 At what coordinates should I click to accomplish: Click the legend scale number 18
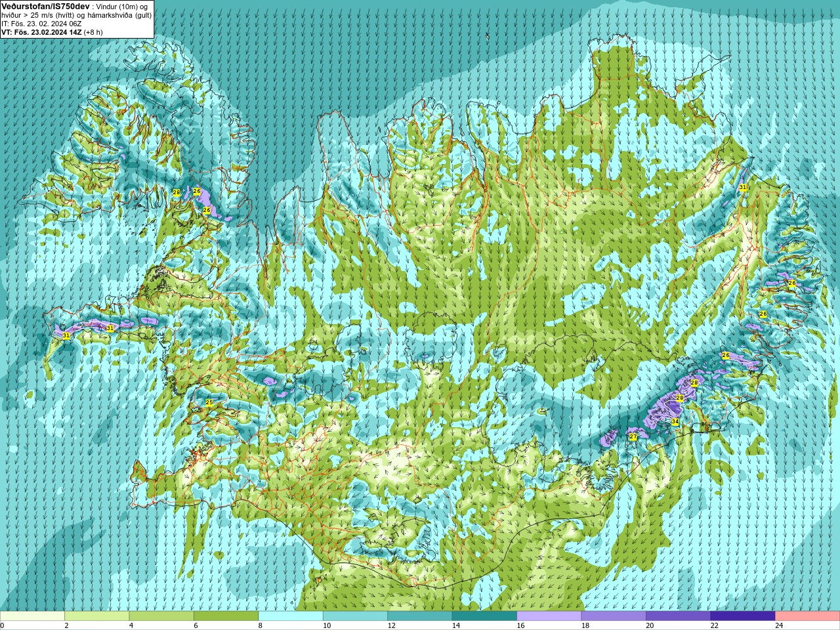coord(585,626)
